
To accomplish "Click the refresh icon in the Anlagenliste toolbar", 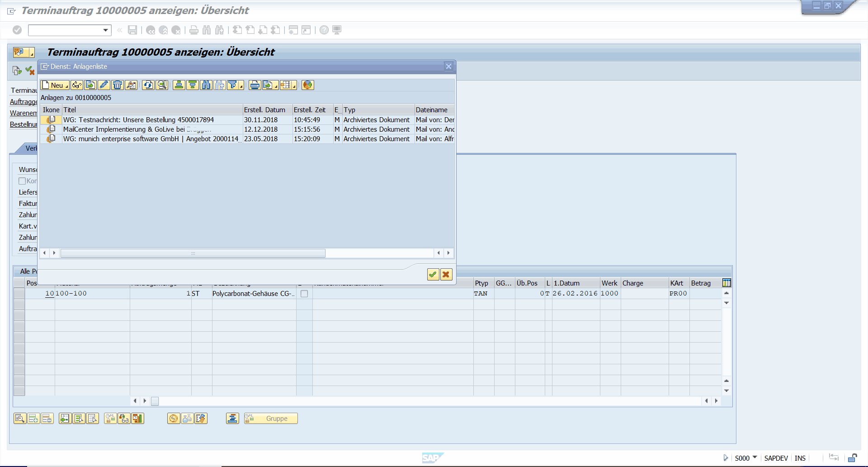I will point(148,85).
